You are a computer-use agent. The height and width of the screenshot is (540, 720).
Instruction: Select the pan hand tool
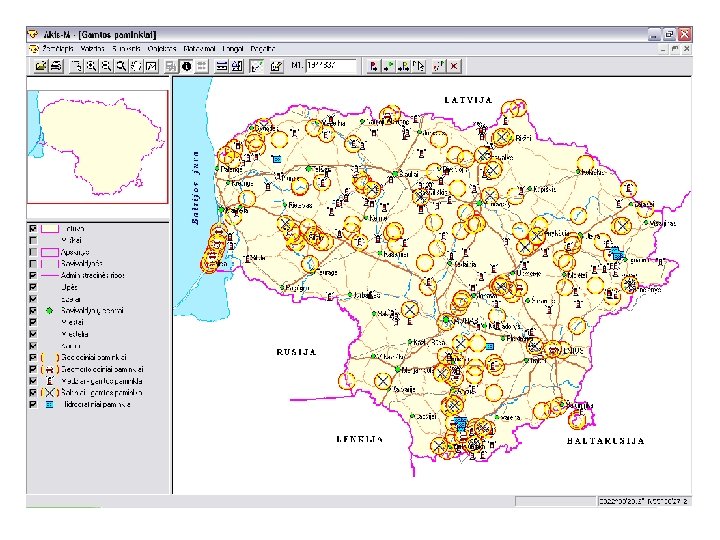pos(136,66)
